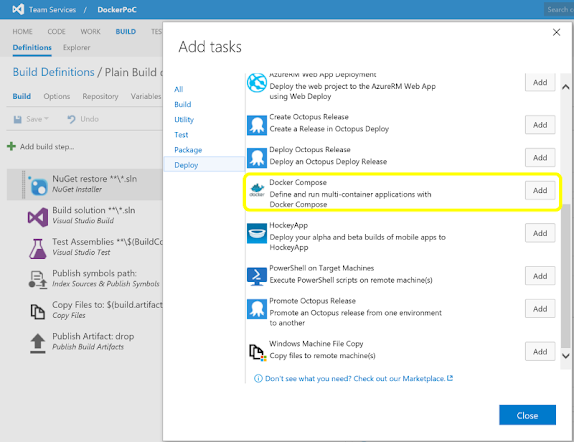Select the All task category
Screen dimensions: 574x442
(179, 89)
